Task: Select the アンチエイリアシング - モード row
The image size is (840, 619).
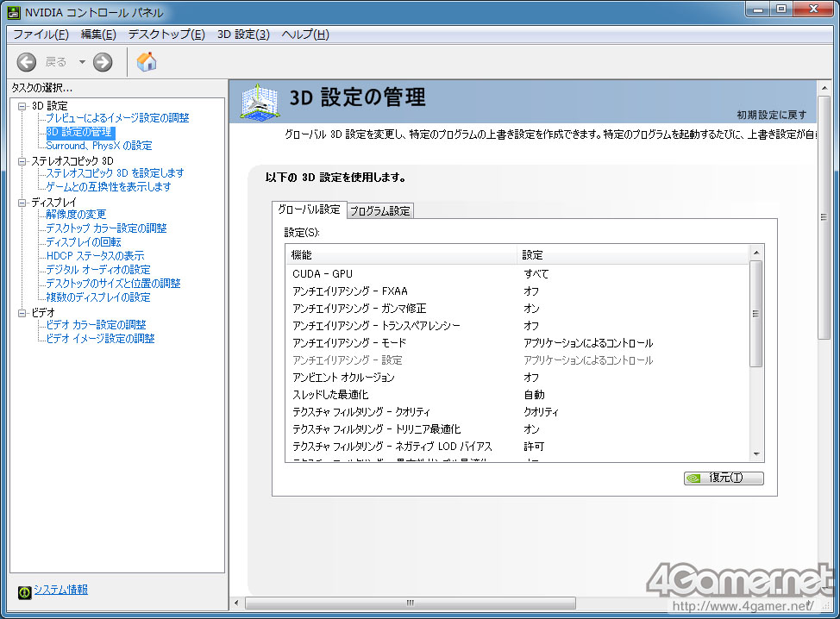Action: click(x=517, y=343)
